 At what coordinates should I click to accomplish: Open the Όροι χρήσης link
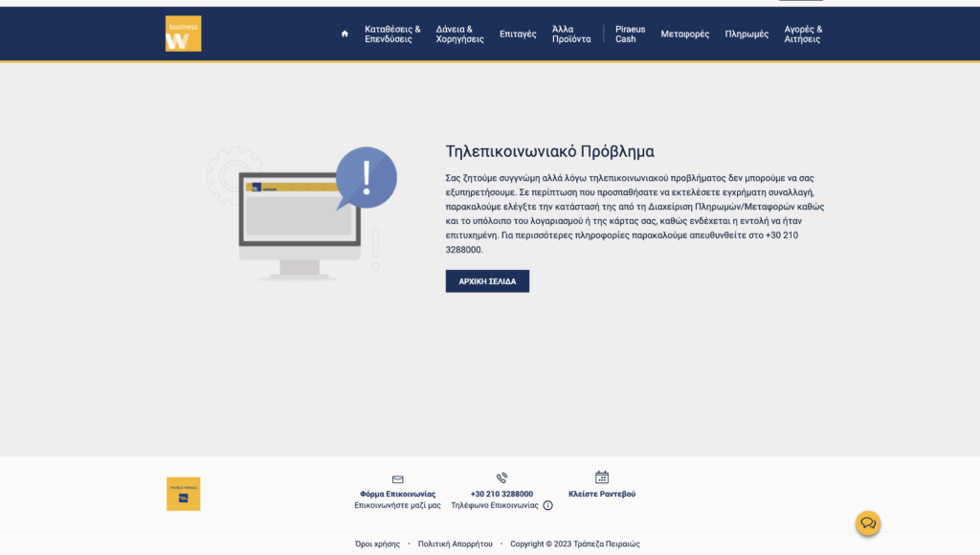377,544
